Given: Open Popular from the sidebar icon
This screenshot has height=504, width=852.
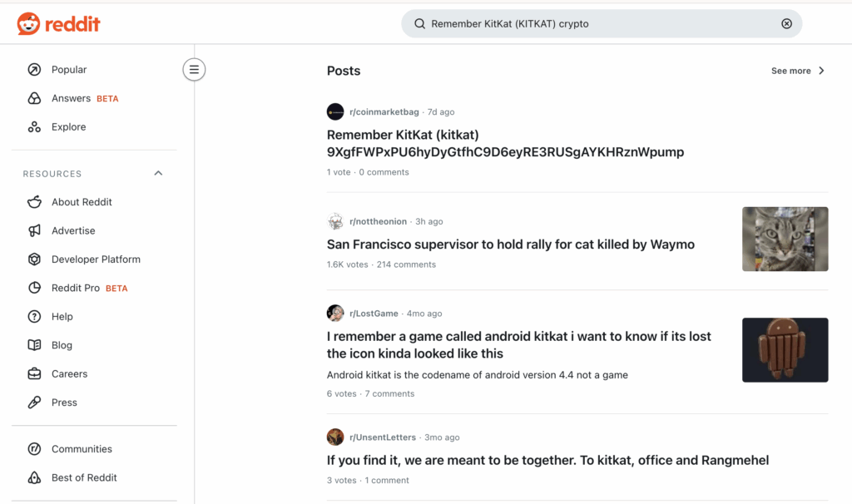Looking at the screenshot, I should [34, 70].
